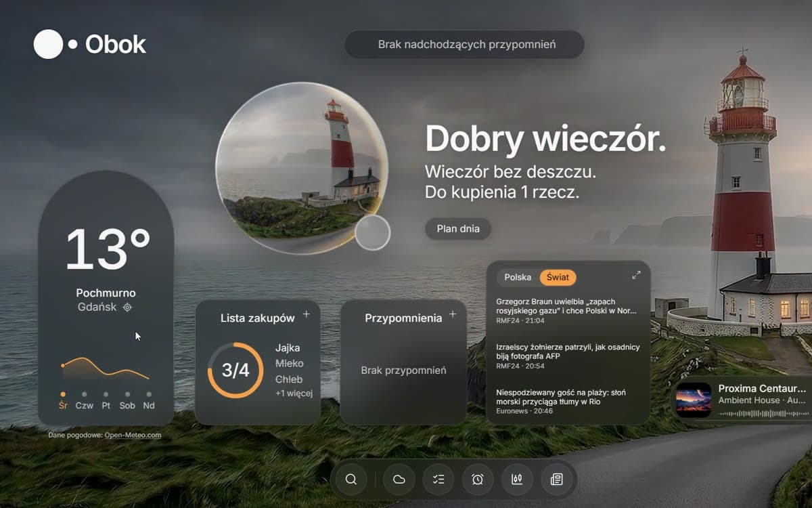Select Śr day in weather forecast
Viewport: 812px width, 508px height.
tap(63, 400)
